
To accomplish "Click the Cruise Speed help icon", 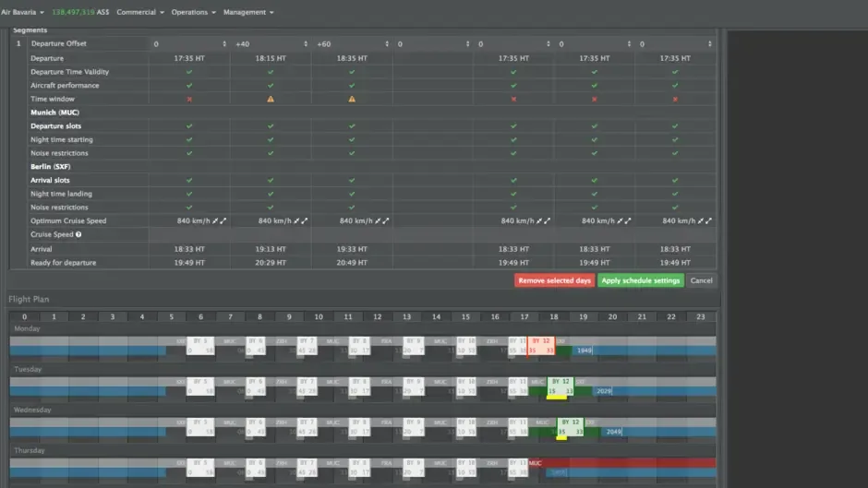I will (x=78, y=234).
